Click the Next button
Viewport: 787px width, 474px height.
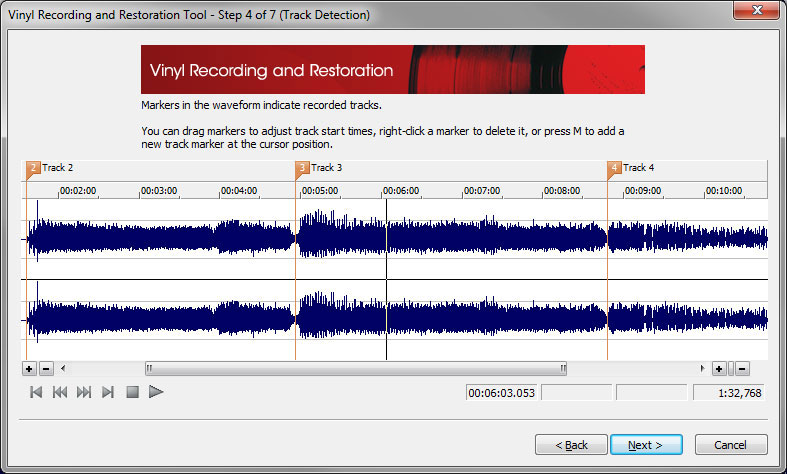tap(646, 444)
